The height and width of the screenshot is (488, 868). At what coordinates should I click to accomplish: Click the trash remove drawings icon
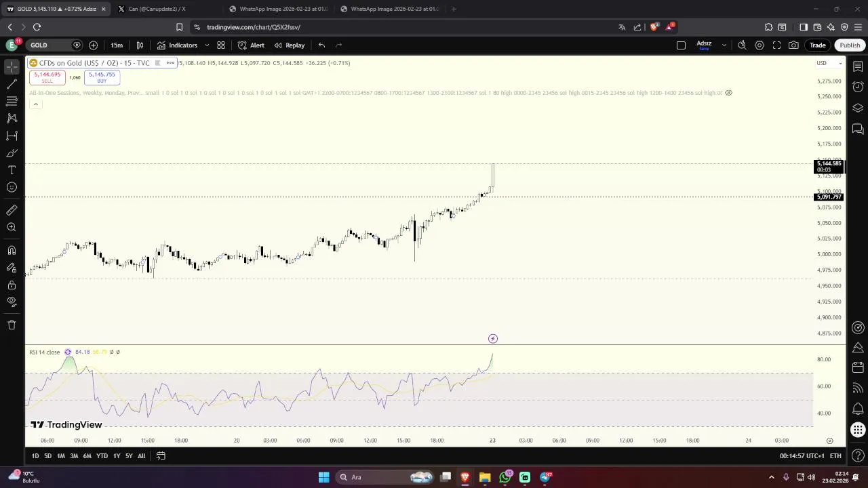(12, 325)
